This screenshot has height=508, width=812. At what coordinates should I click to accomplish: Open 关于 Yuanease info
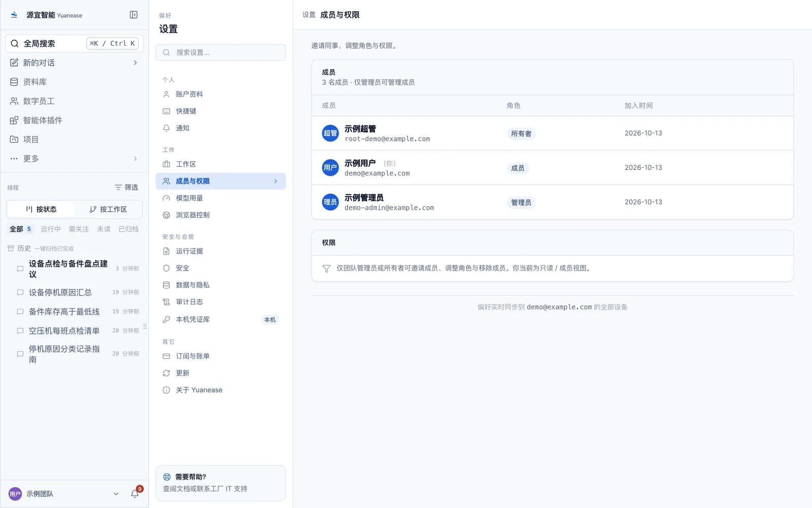point(221,390)
